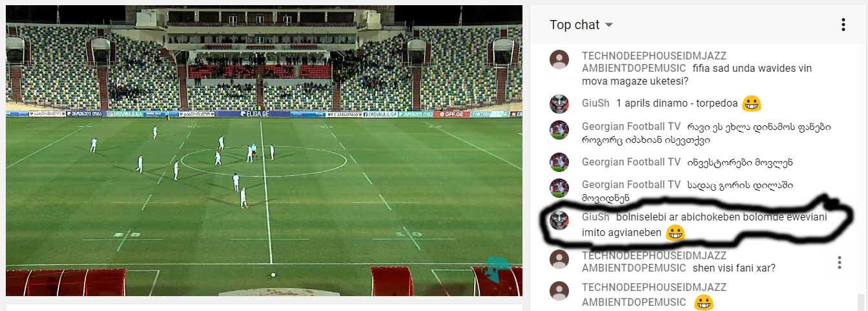868x311 pixels.
Task: Click the emoji in the last chat message
Action: [704, 303]
